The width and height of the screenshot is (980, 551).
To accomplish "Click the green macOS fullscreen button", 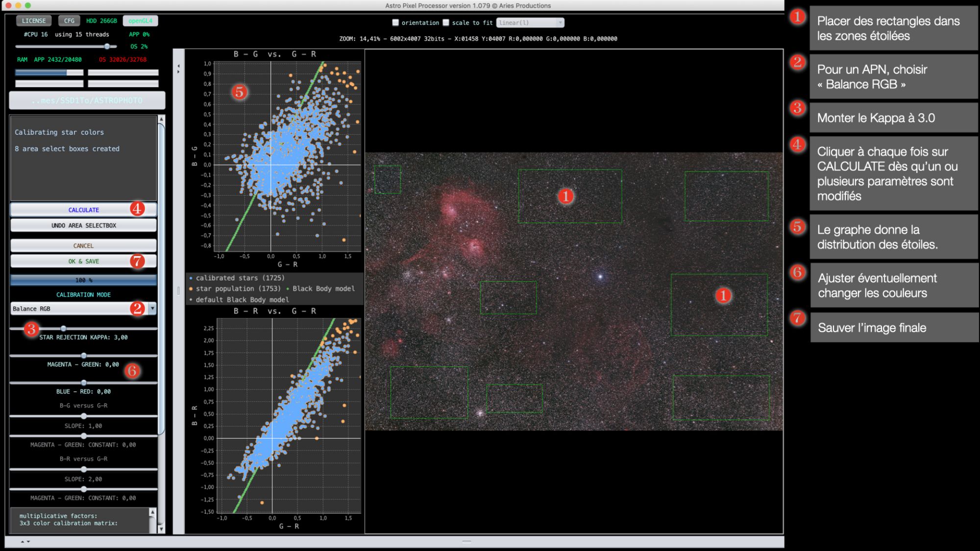I will [28, 5].
